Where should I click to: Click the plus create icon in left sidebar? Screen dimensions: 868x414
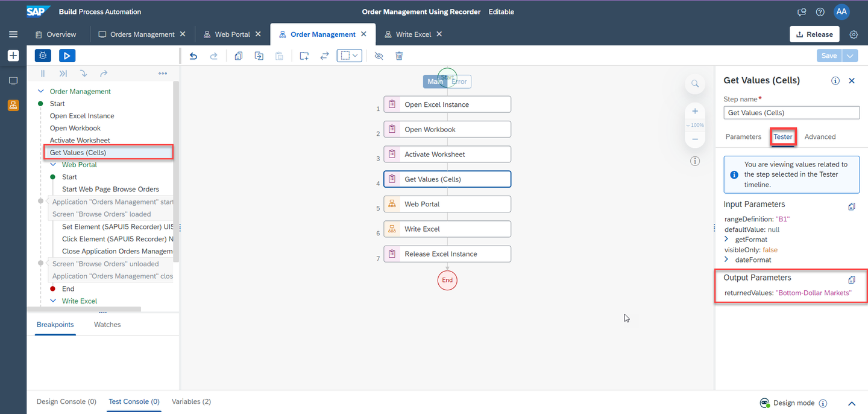(x=13, y=56)
